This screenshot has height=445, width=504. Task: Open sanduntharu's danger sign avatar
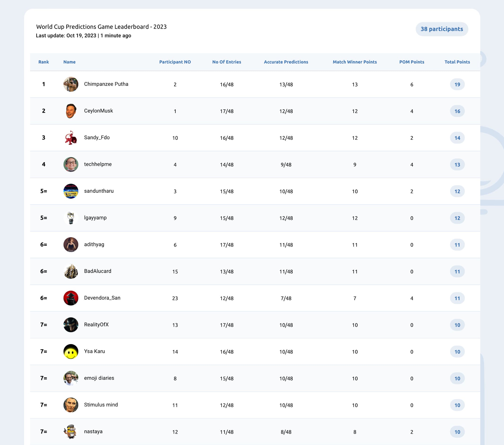click(71, 191)
